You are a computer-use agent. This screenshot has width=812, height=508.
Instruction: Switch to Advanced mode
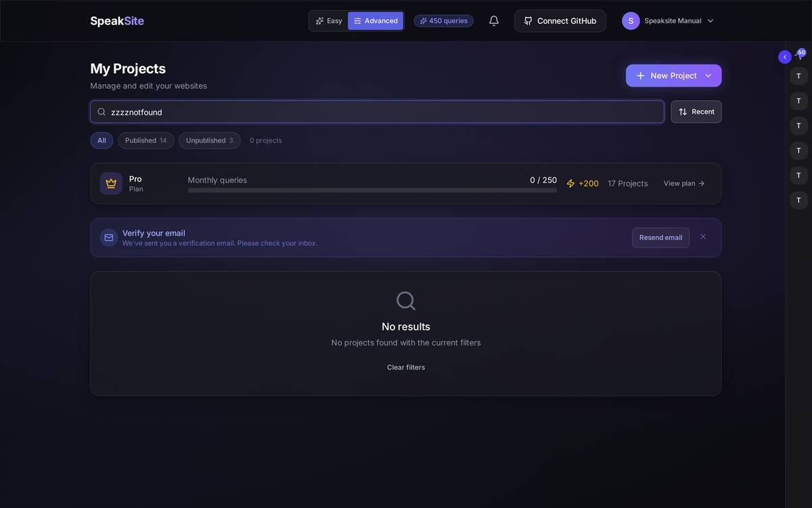pos(376,21)
